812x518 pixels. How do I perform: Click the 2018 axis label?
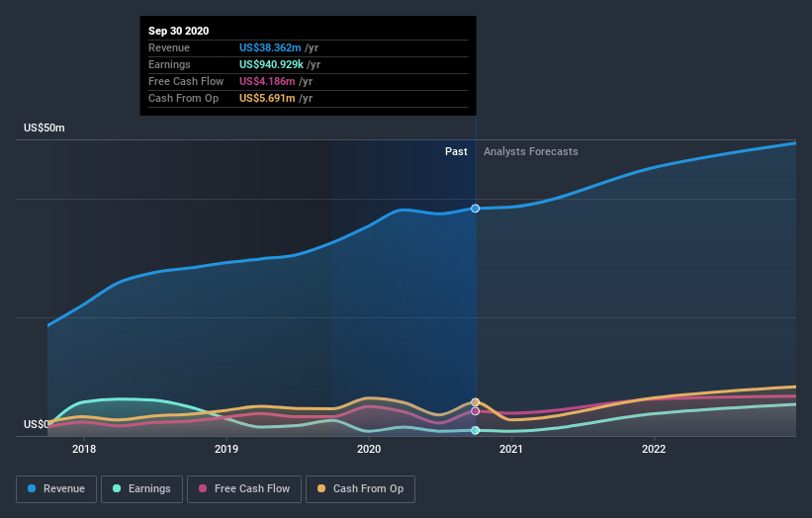pos(84,449)
